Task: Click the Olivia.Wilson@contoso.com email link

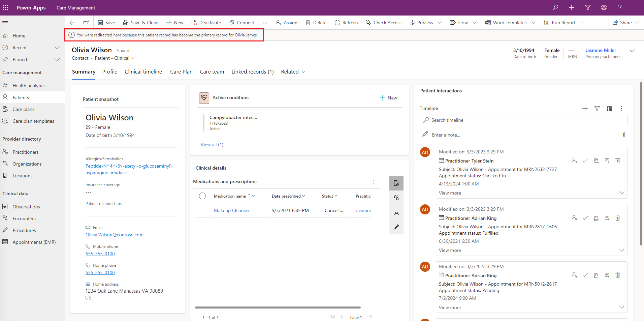Action: (115, 235)
